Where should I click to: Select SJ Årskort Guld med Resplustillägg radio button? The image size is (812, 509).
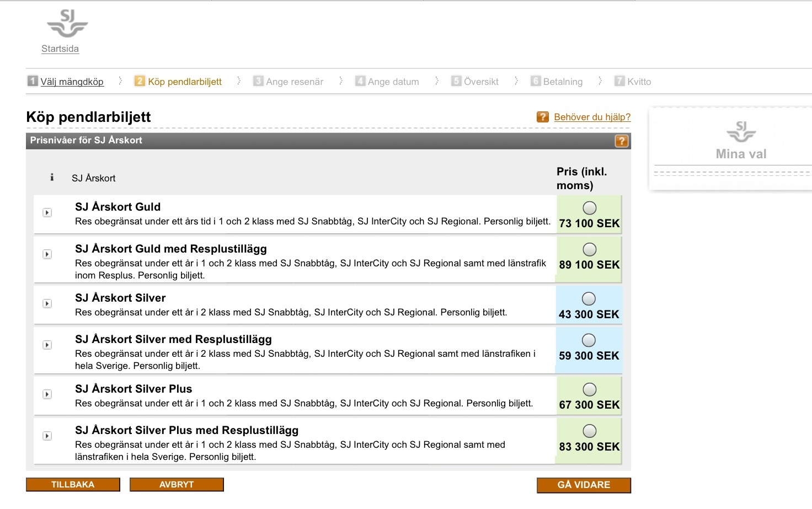click(589, 250)
